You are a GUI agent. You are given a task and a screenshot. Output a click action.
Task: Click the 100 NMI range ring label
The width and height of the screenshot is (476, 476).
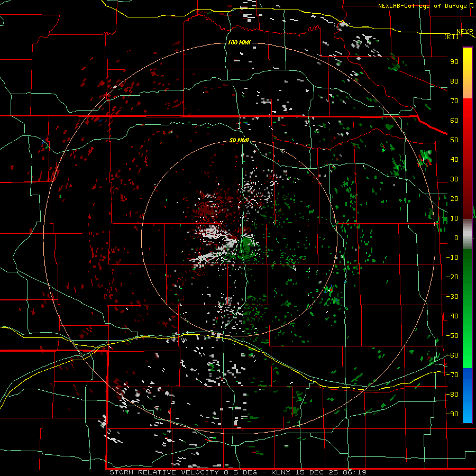click(x=239, y=42)
